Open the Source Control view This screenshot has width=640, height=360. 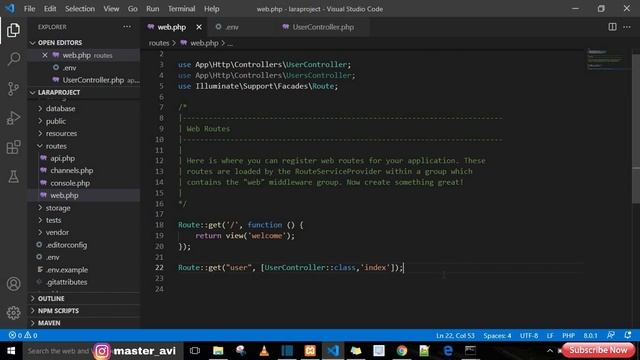coord(13,89)
